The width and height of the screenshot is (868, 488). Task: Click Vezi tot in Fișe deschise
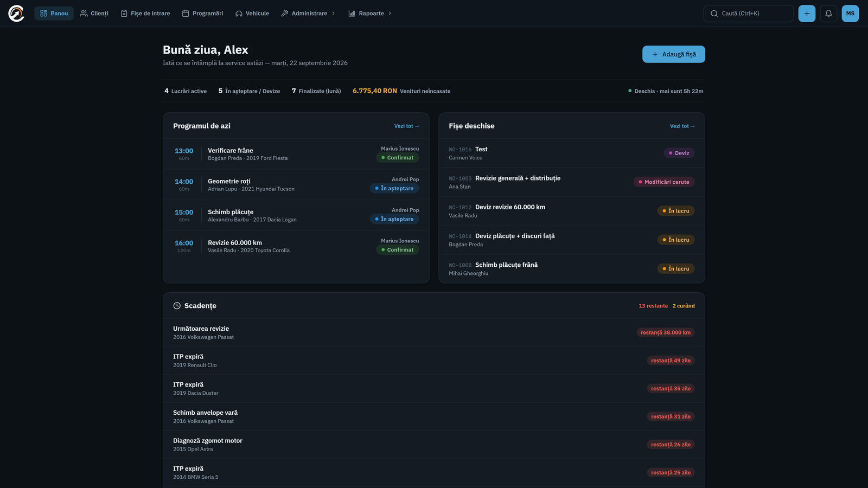(x=682, y=126)
